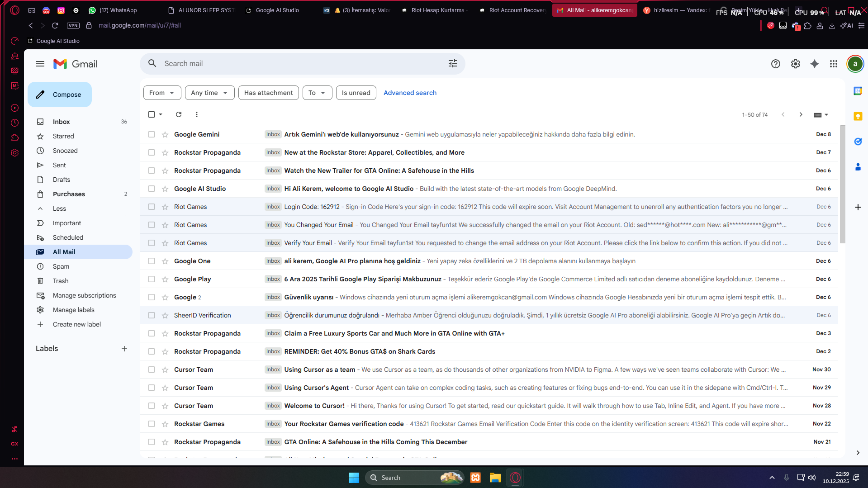Open Opera GX history clock icon in sidebar

click(14, 123)
